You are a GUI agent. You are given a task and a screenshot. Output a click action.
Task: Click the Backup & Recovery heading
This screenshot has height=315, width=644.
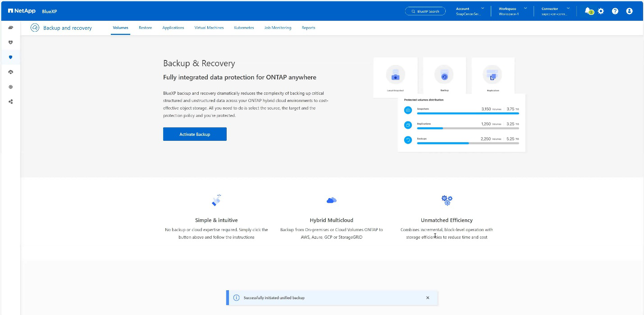click(x=199, y=64)
